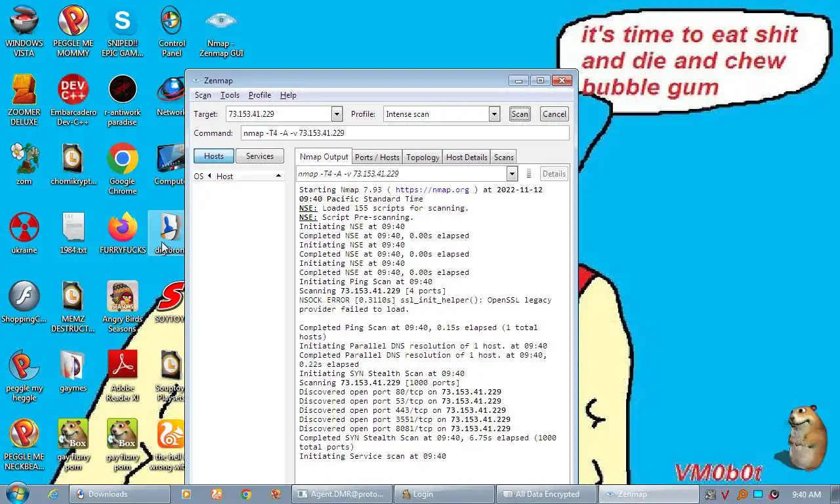Click the magnifier icon in system tray
This screenshot has width=840, height=504.
click(742, 494)
